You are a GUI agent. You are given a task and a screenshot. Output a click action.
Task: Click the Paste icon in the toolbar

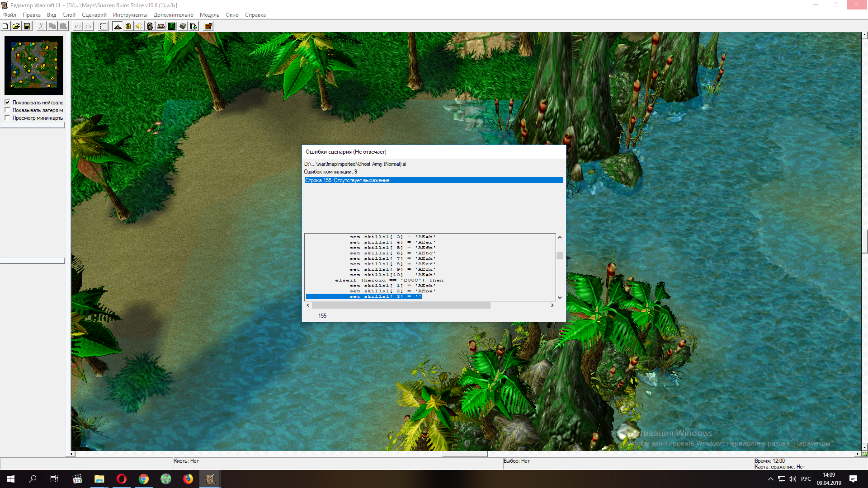click(x=63, y=26)
